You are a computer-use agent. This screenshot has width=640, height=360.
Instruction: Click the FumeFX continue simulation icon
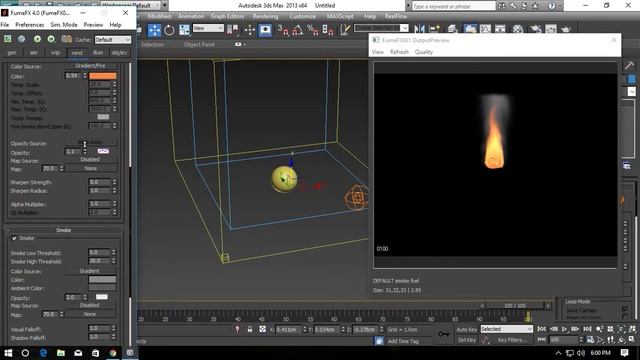[51, 39]
